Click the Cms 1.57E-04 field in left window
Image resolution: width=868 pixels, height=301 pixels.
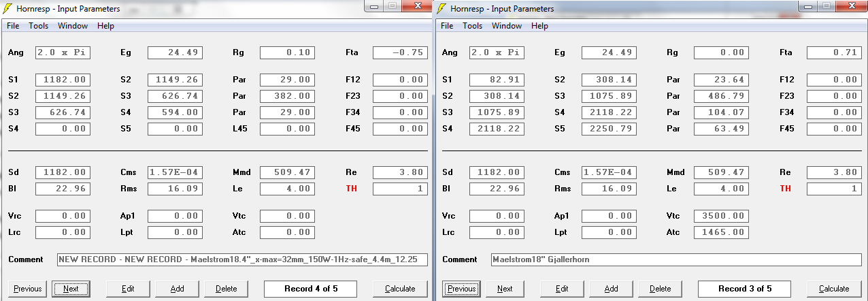click(175, 172)
